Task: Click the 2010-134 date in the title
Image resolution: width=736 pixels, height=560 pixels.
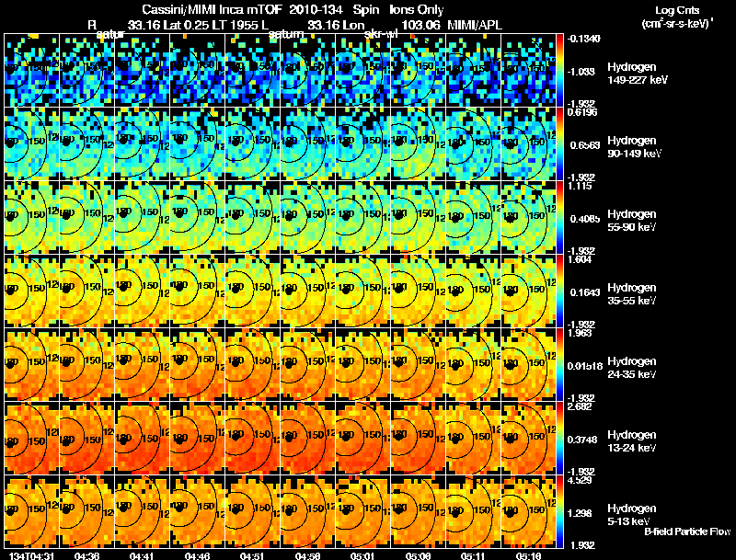Action: (316, 9)
